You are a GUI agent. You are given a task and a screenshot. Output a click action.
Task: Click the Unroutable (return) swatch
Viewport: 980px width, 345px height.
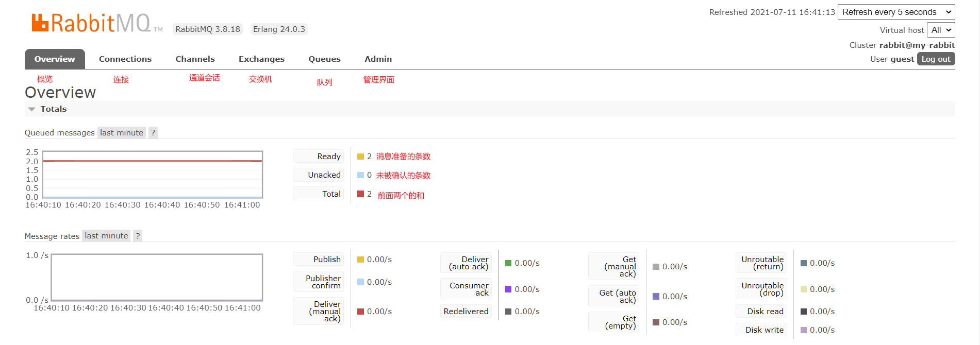[x=804, y=263]
